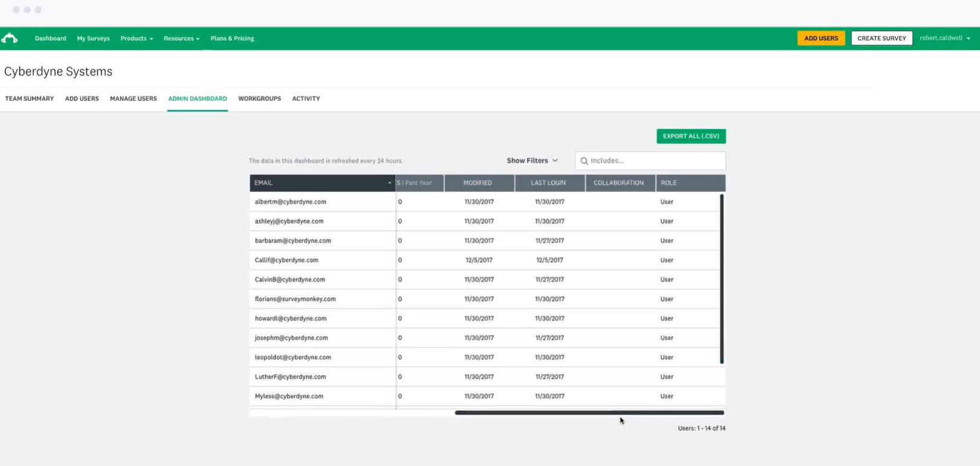Click the horizontal table scrollbar
The width and height of the screenshot is (980, 466).
pos(588,413)
